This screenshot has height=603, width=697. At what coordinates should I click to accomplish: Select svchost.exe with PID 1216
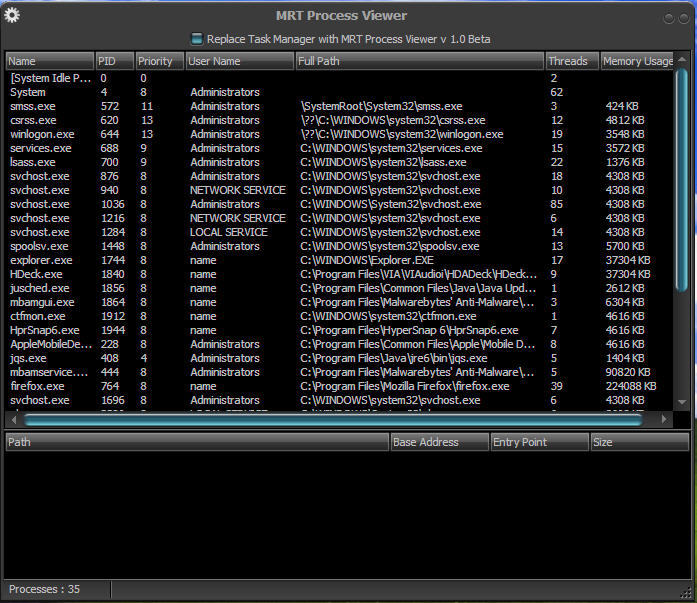click(x=340, y=218)
